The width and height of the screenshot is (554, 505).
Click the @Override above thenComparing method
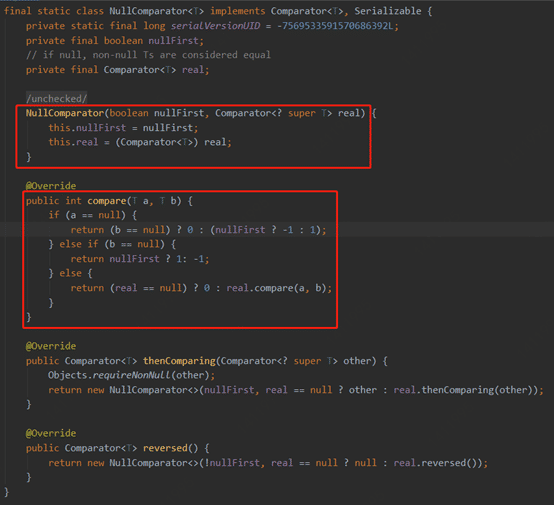[51, 346]
